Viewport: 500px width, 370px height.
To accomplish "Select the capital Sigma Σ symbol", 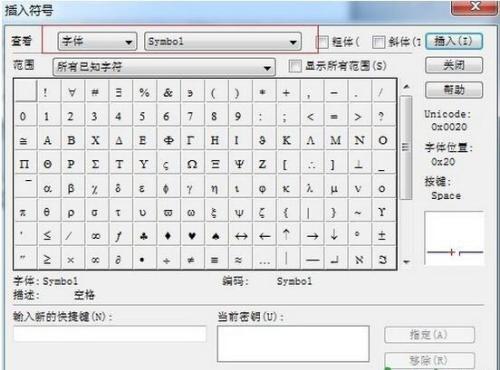I will 95,164.
